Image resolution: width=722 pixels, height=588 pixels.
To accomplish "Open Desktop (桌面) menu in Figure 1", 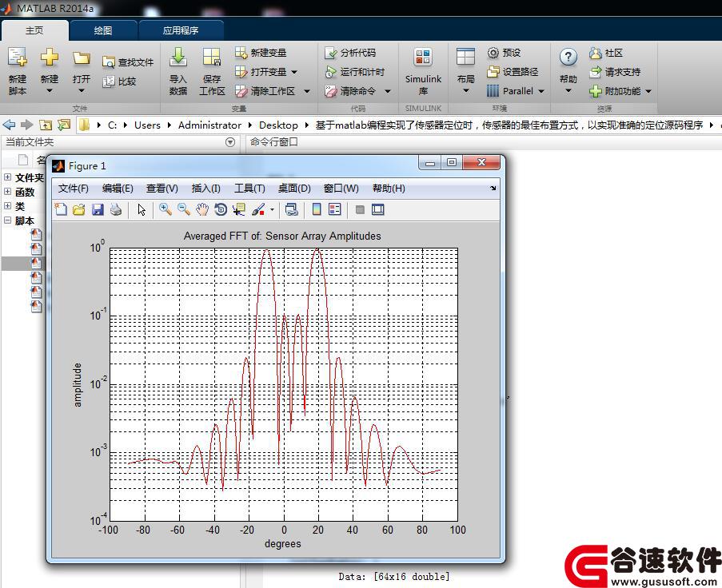I will [x=294, y=189].
